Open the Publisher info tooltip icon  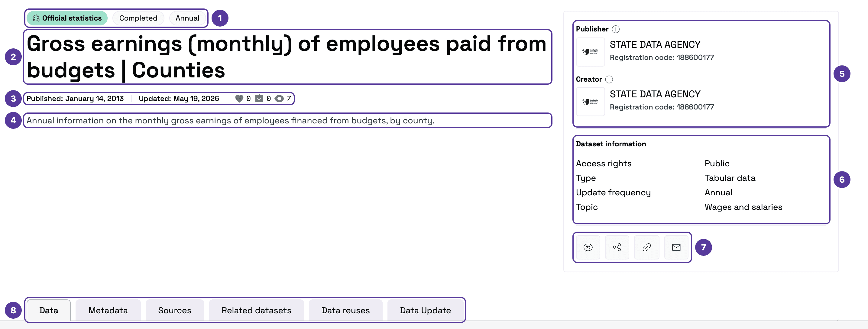point(616,29)
